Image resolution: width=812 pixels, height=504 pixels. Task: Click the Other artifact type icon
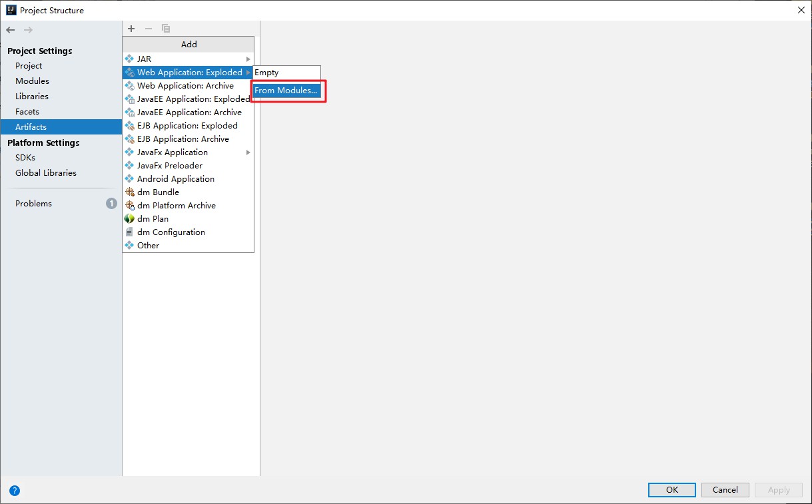[x=129, y=246]
